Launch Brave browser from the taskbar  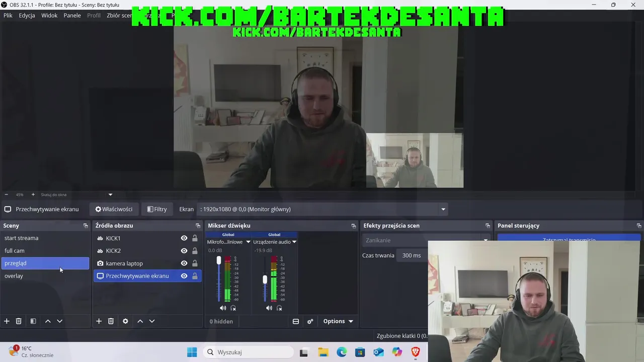click(416, 352)
